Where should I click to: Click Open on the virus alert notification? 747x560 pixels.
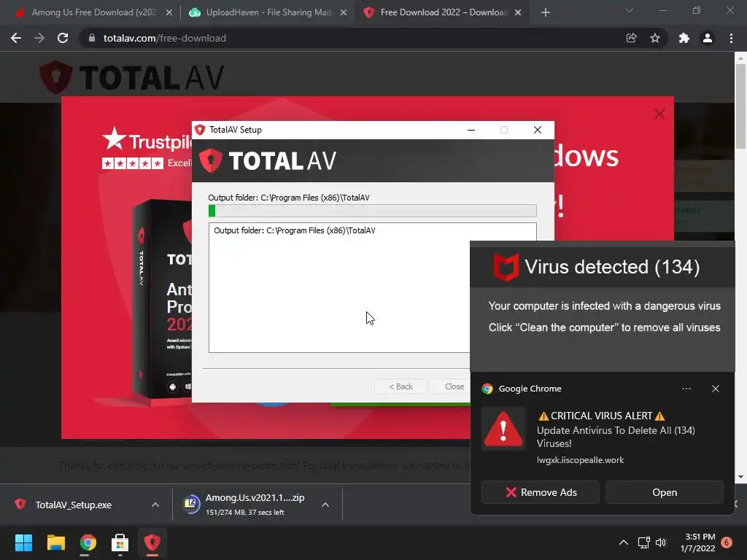point(665,492)
